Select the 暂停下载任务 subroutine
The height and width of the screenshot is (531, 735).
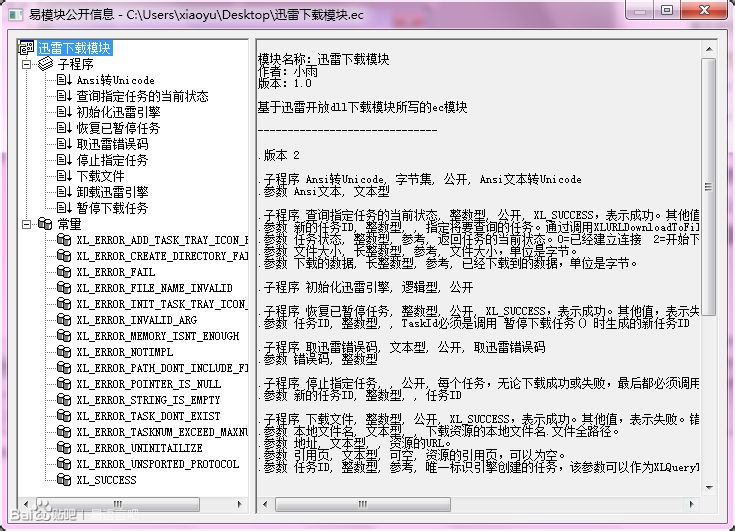[112, 208]
